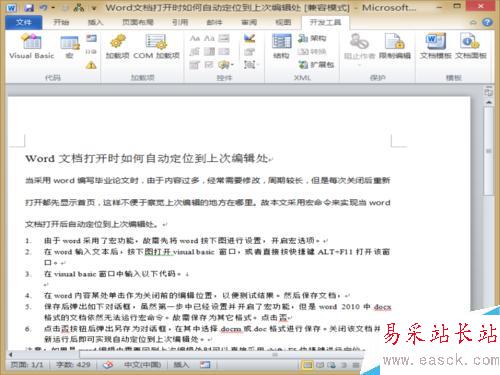Undo last action in Quick Access Toolbar
Screen dimensions: 500x375
click(43, 7)
